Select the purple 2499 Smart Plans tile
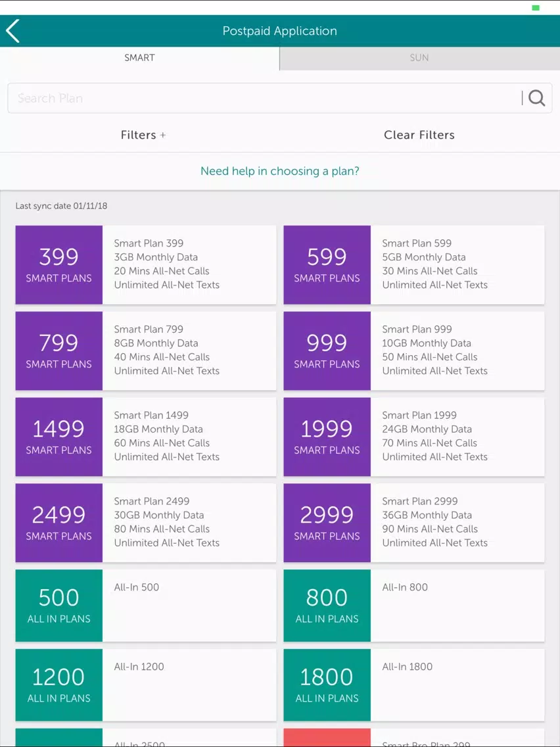This screenshot has height=747, width=560. (59, 523)
